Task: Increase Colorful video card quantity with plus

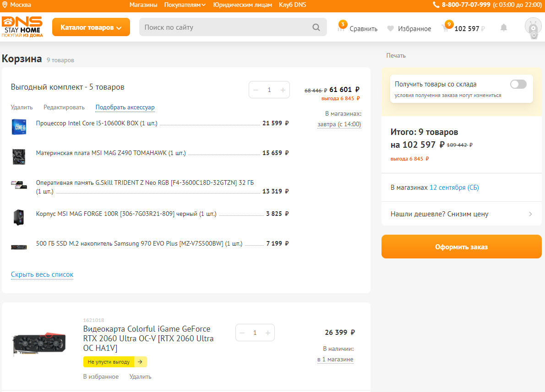Action: pos(268,333)
